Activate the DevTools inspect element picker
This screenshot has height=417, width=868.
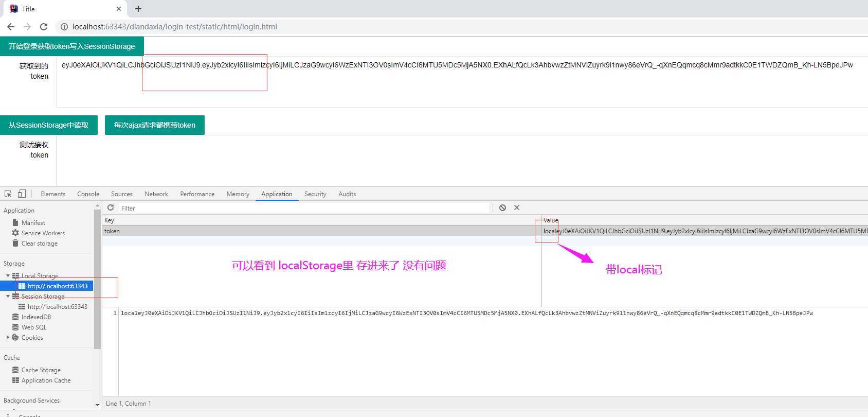[x=8, y=194]
